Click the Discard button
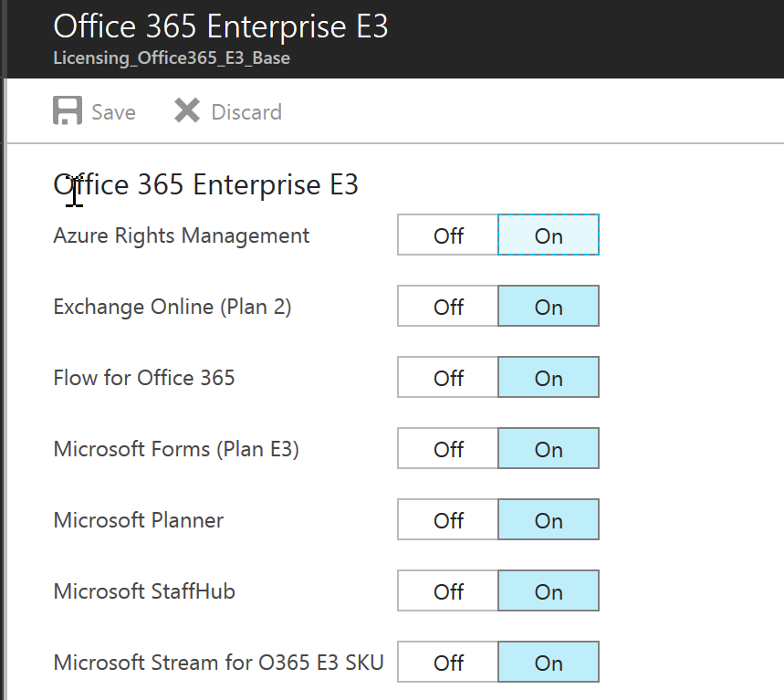This screenshot has width=784, height=700. [226, 111]
